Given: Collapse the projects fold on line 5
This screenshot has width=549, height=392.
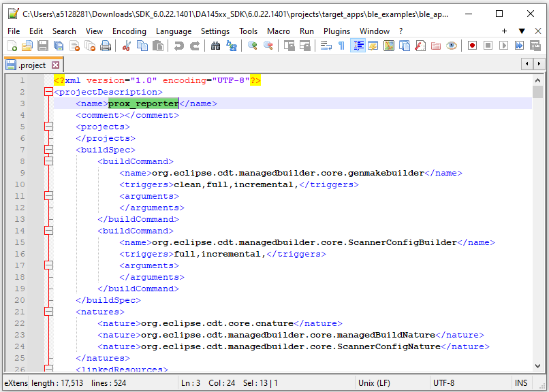Looking at the screenshot, I should pyautogui.click(x=48, y=127).
